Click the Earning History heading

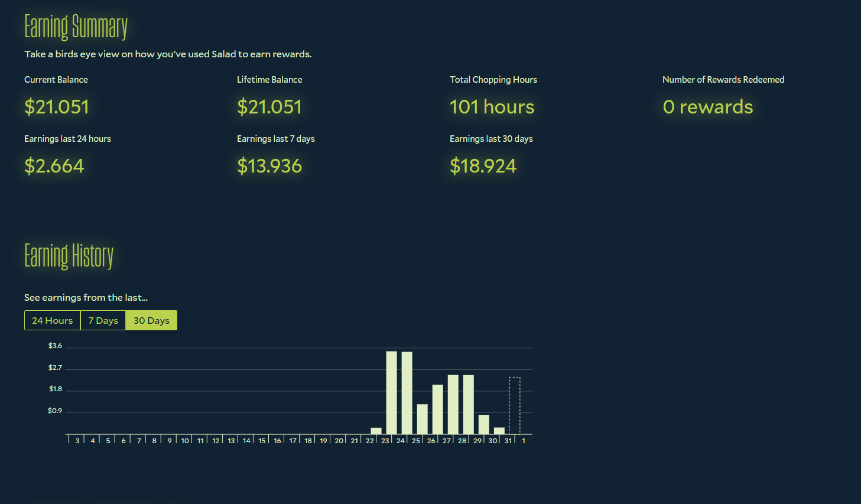[69, 256]
